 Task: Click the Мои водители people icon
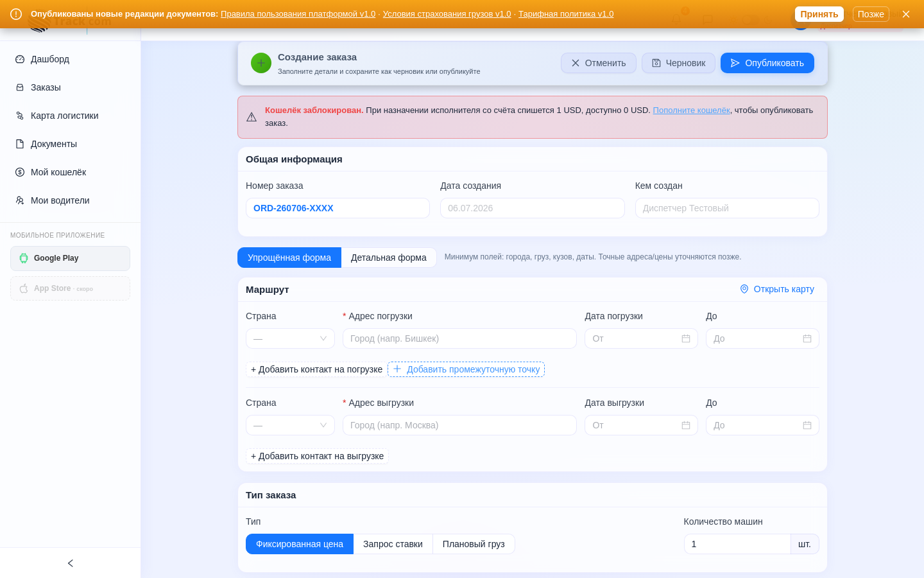coord(20,200)
